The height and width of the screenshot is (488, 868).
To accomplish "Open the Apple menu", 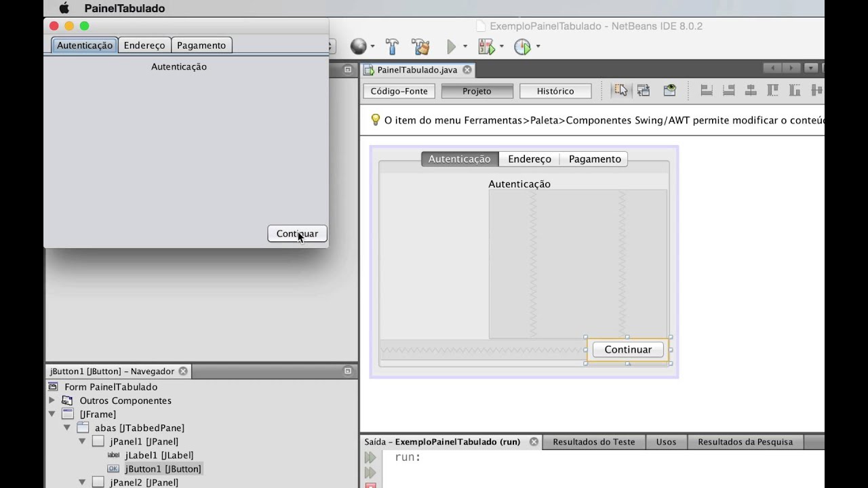I will tap(64, 8).
